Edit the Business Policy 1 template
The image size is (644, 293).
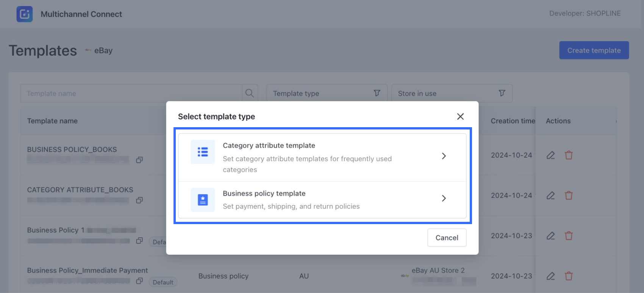pyautogui.click(x=550, y=236)
